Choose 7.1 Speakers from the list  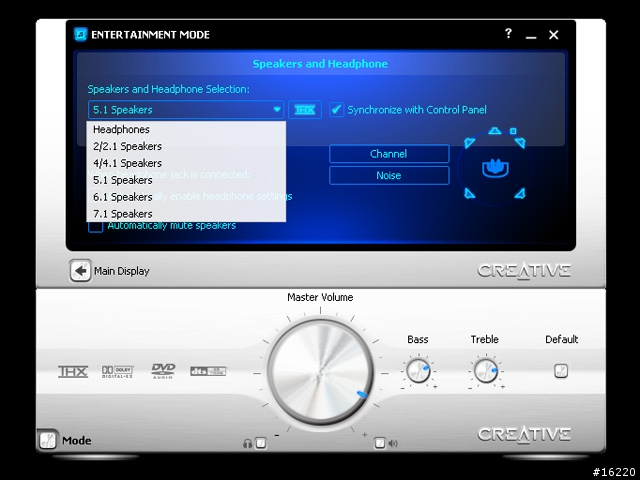(186, 213)
